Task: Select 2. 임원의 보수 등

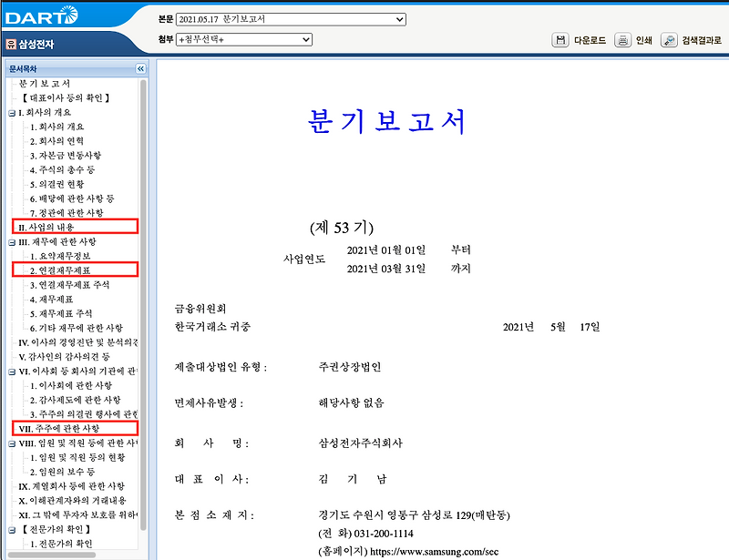Action: click(x=62, y=473)
